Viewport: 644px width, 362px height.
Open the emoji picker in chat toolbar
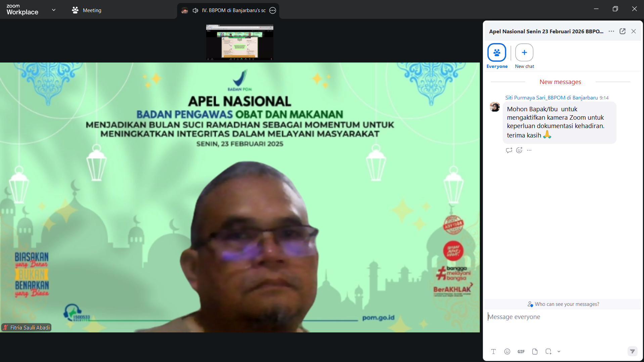pyautogui.click(x=507, y=351)
